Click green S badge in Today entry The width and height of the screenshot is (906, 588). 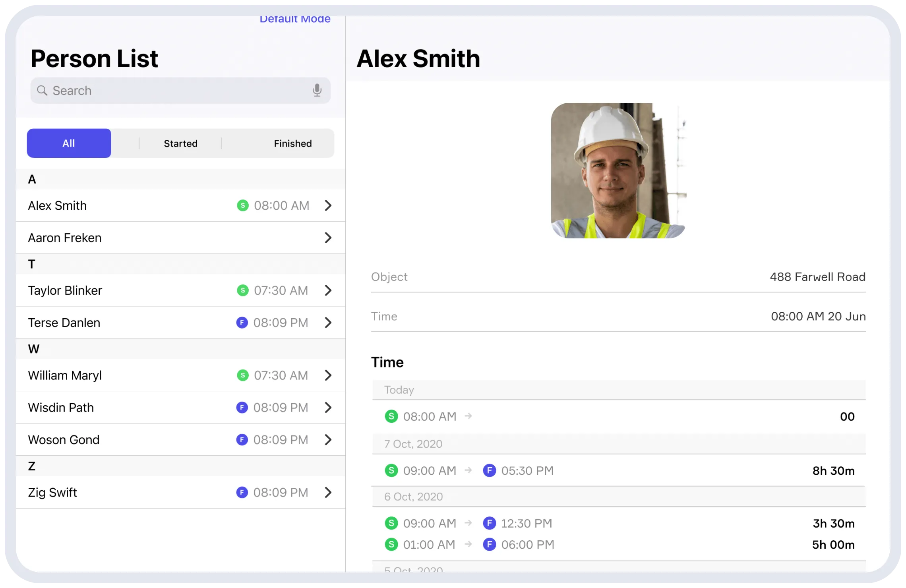tap(391, 416)
